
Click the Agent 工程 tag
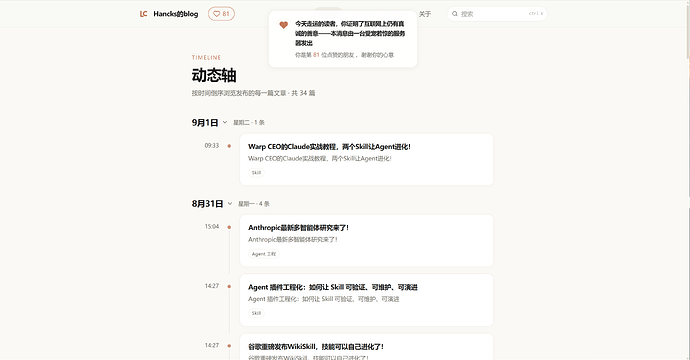coord(264,254)
